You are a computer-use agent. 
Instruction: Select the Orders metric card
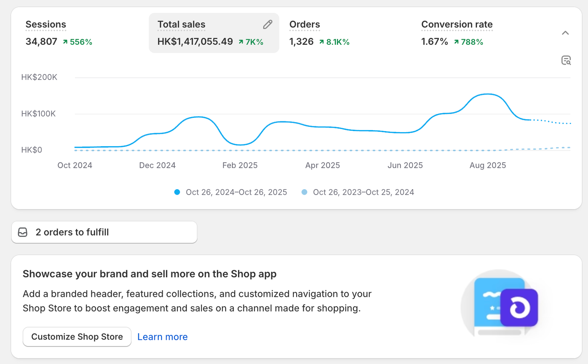(305, 32)
